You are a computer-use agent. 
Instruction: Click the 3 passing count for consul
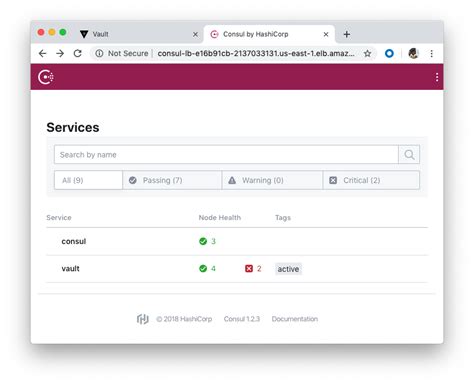tap(213, 241)
